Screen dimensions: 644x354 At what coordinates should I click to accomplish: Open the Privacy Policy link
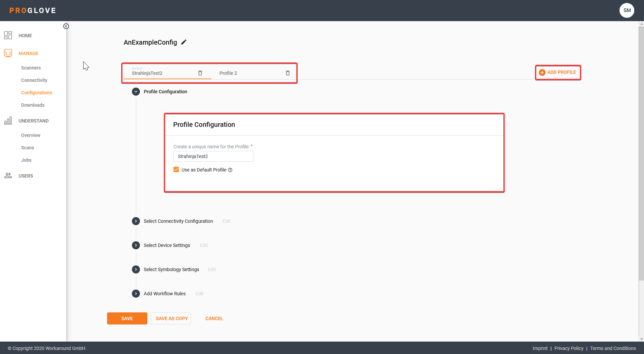[x=569, y=348]
